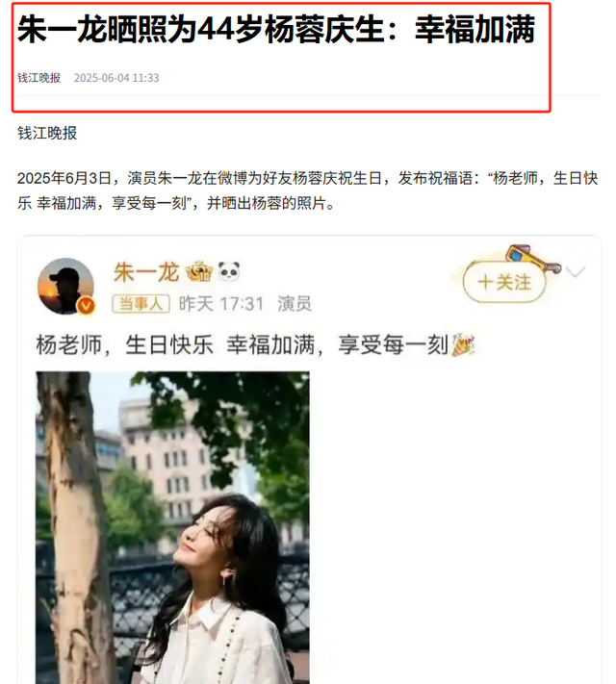The height and width of the screenshot is (684, 616).
Task: Click the article headline about 杨蓉
Action: [x=276, y=30]
